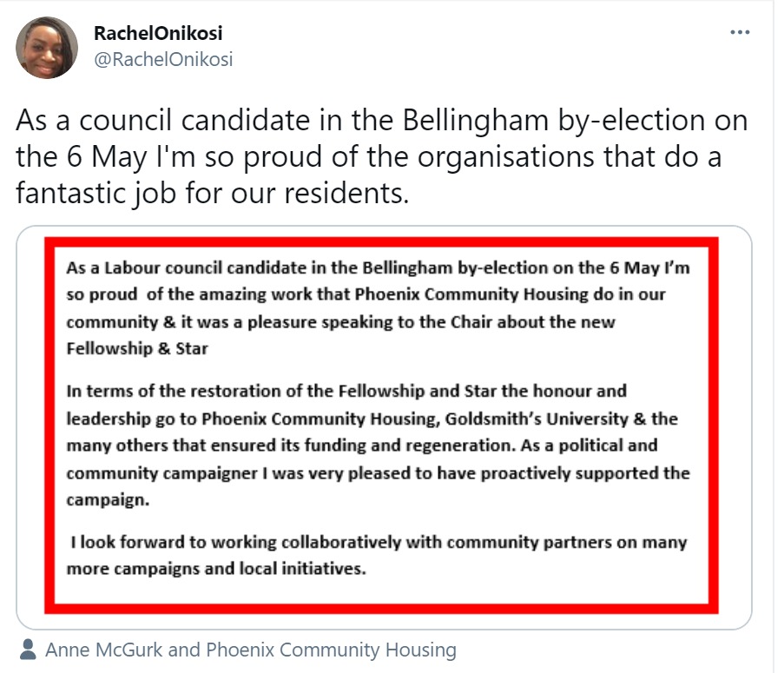Click the person icon beside tagged names
Viewport: 784px width, 673px height.
(x=28, y=650)
